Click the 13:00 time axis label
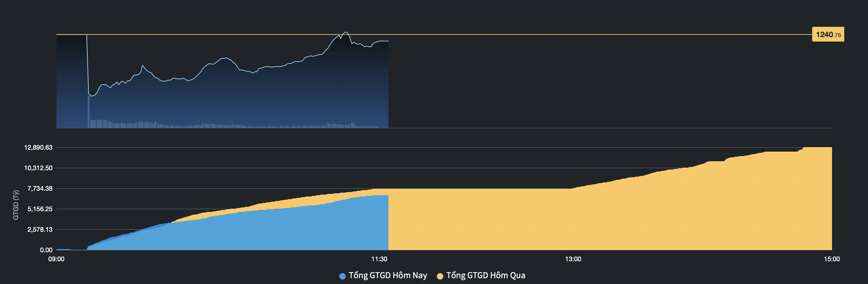This screenshot has height=284, width=868. 573,259
